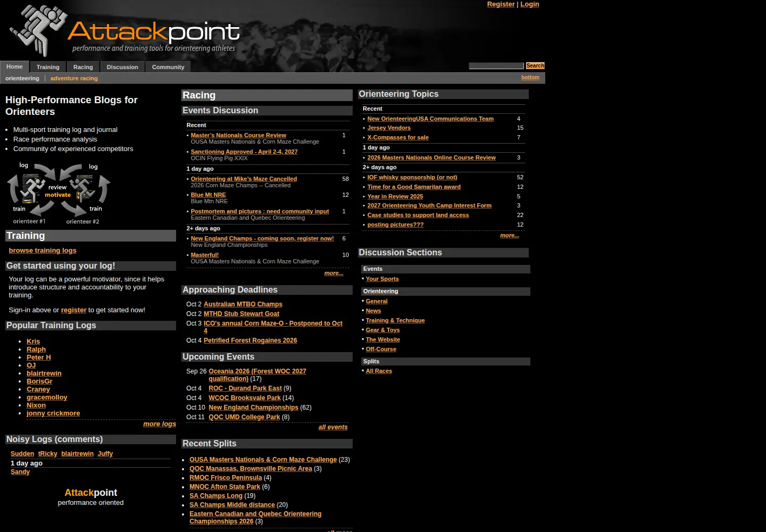
Task: Open Master's Nationals Course Review discussion
Action: (x=238, y=136)
